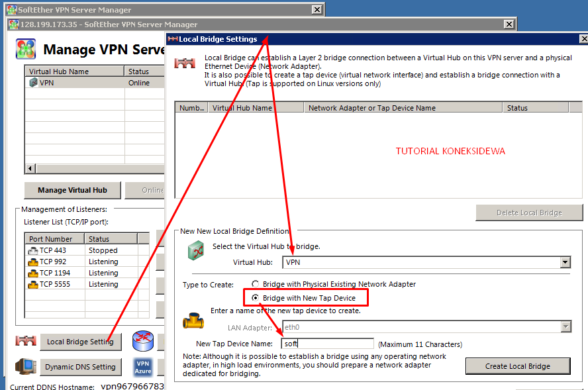Viewport: 588px width, 390px height.
Task: Click hub list scrollbar left arrow
Action: click(30, 168)
